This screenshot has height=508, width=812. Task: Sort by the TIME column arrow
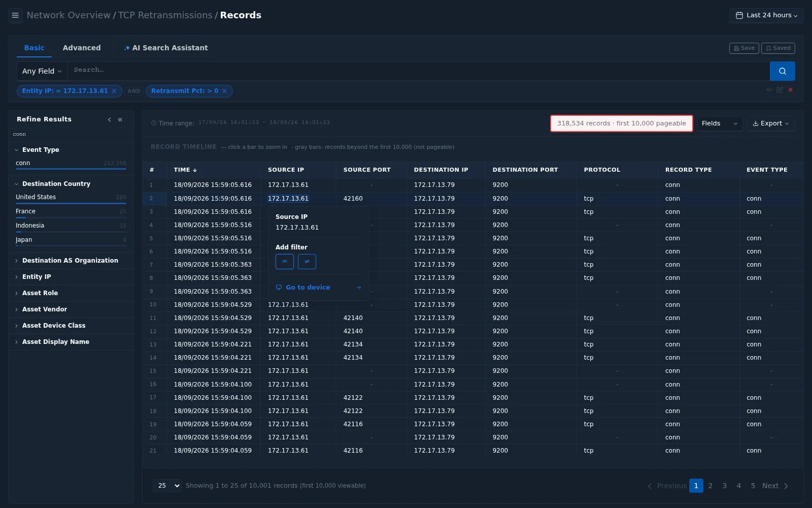pyautogui.click(x=195, y=170)
